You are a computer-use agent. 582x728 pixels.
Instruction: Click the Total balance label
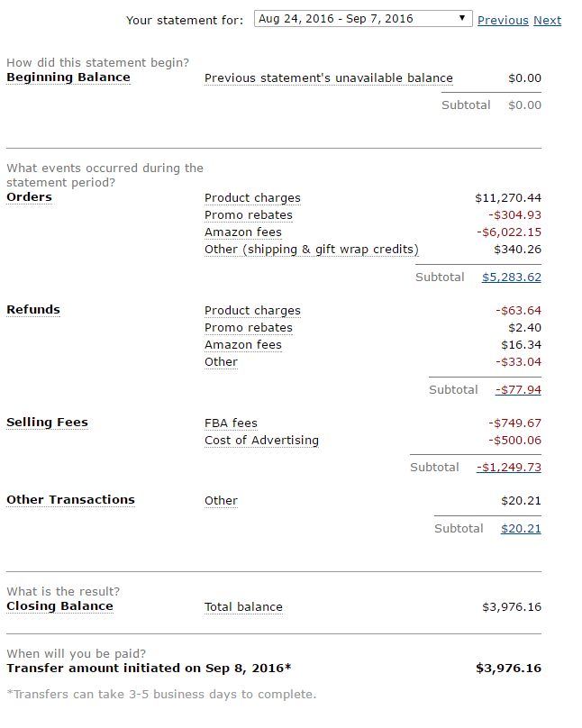(243, 607)
